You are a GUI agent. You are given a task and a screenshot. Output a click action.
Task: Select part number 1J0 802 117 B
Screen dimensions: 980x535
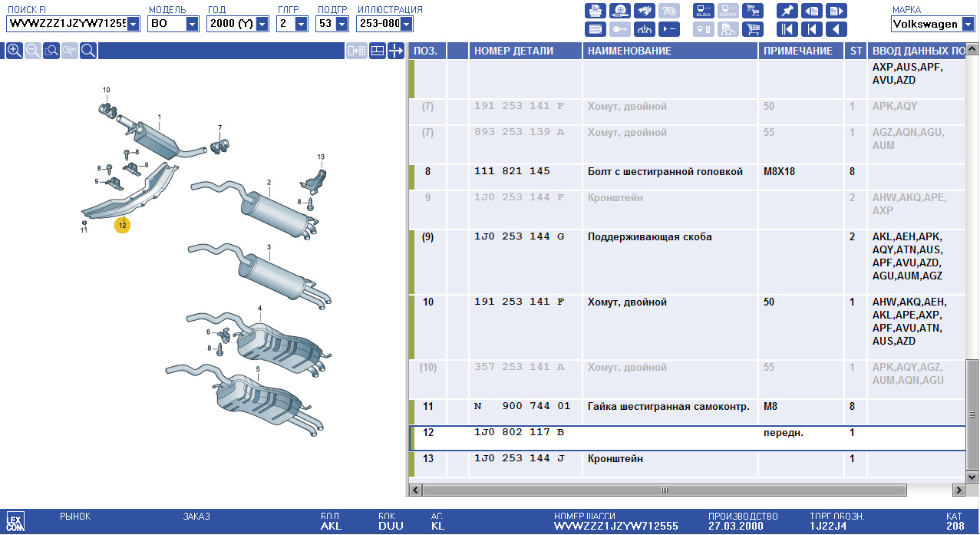(519, 432)
